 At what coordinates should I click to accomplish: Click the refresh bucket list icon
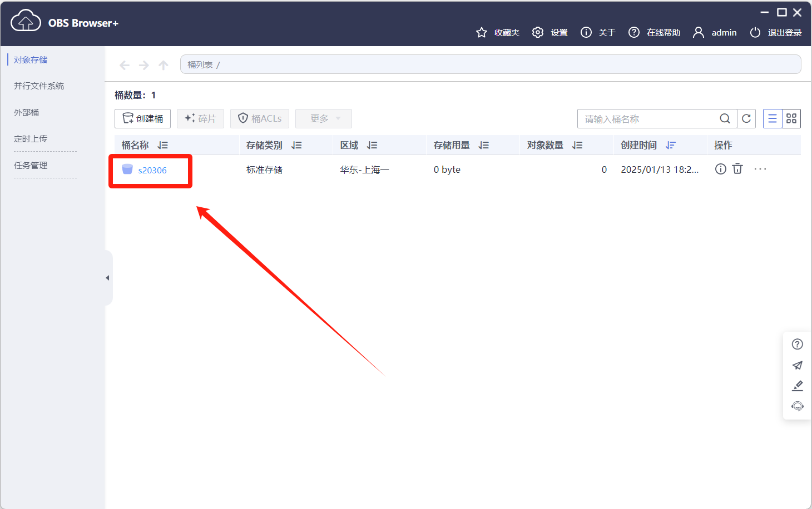tap(746, 118)
